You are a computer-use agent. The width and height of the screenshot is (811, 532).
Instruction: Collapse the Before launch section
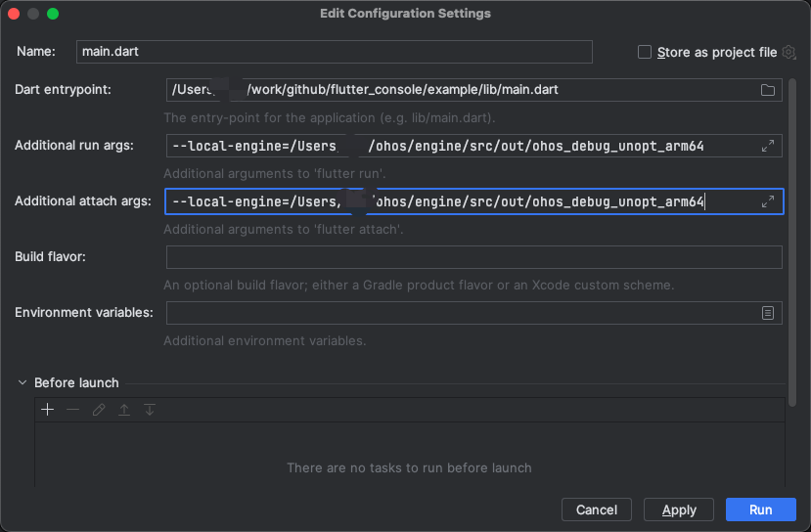pyautogui.click(x=23, y=382)
